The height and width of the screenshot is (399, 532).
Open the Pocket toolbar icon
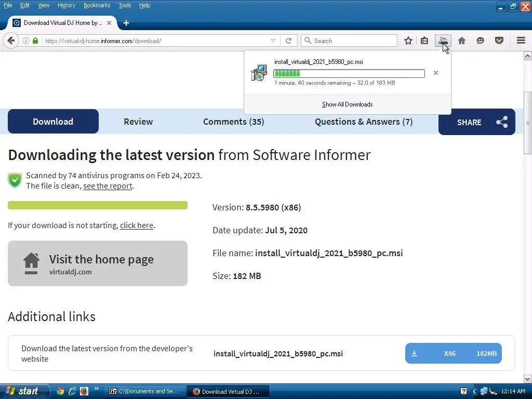499,41
